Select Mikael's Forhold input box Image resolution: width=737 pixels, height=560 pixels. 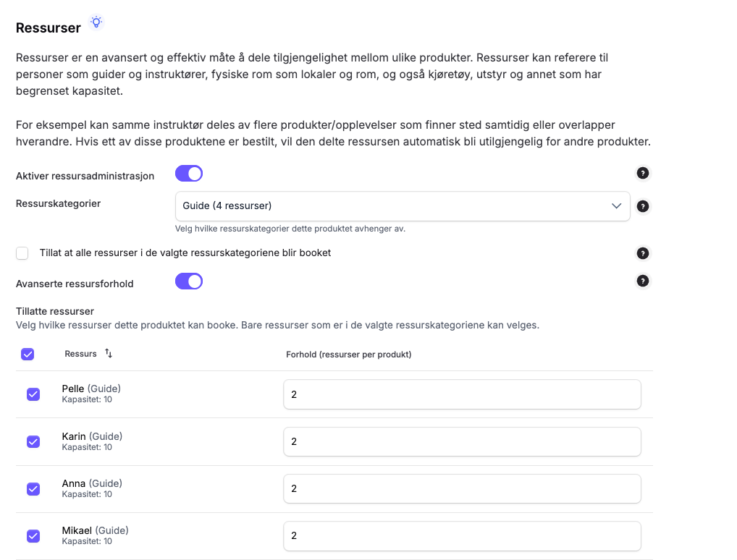[462, 535]
